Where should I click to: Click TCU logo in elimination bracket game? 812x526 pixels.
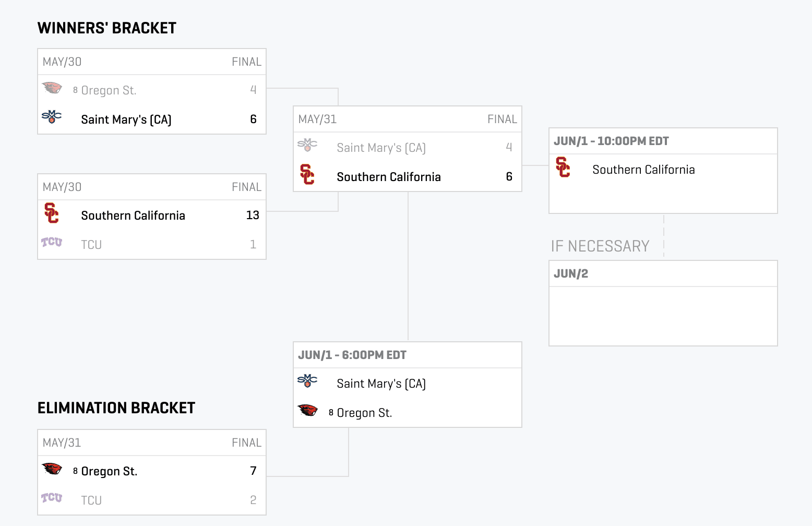click(x=52, y=498)
